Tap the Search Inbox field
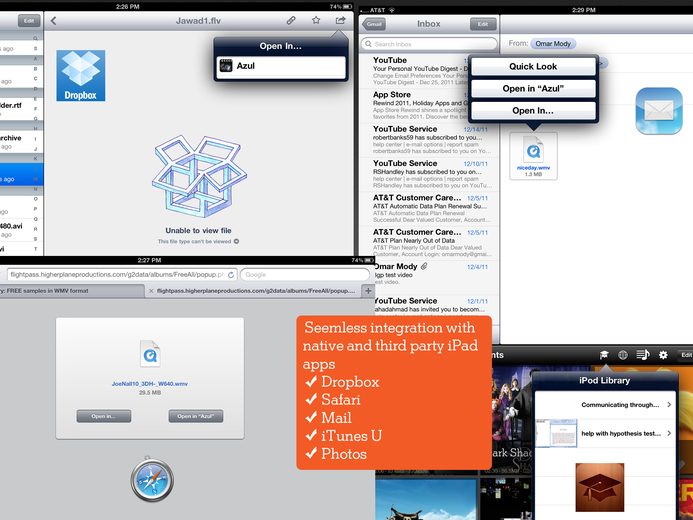 [429, 44]
